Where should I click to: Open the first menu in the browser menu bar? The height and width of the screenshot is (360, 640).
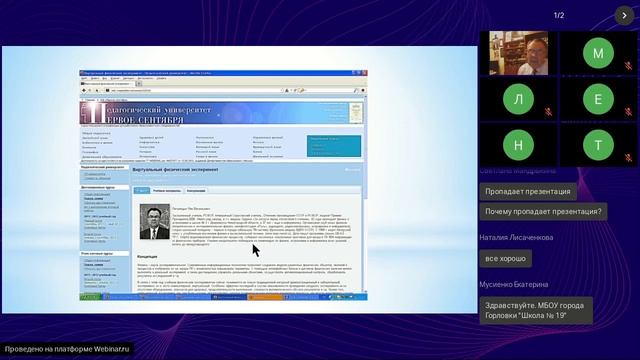coord(84,78)
